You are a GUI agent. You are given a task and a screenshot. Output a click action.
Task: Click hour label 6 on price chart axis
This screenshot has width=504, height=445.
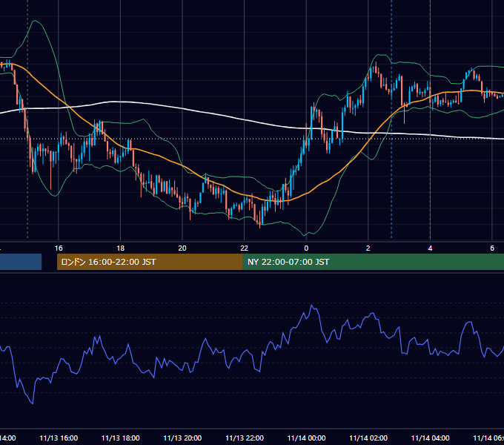tap(492, 248)
